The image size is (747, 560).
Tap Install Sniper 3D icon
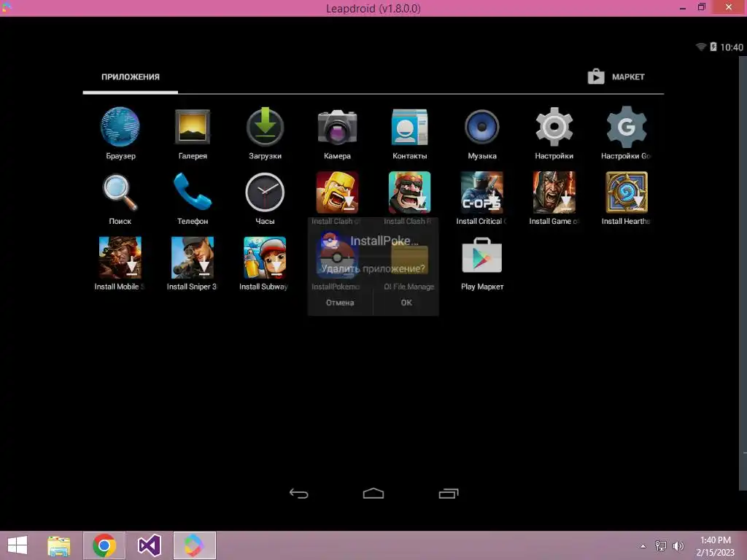[x=193, y=257]
